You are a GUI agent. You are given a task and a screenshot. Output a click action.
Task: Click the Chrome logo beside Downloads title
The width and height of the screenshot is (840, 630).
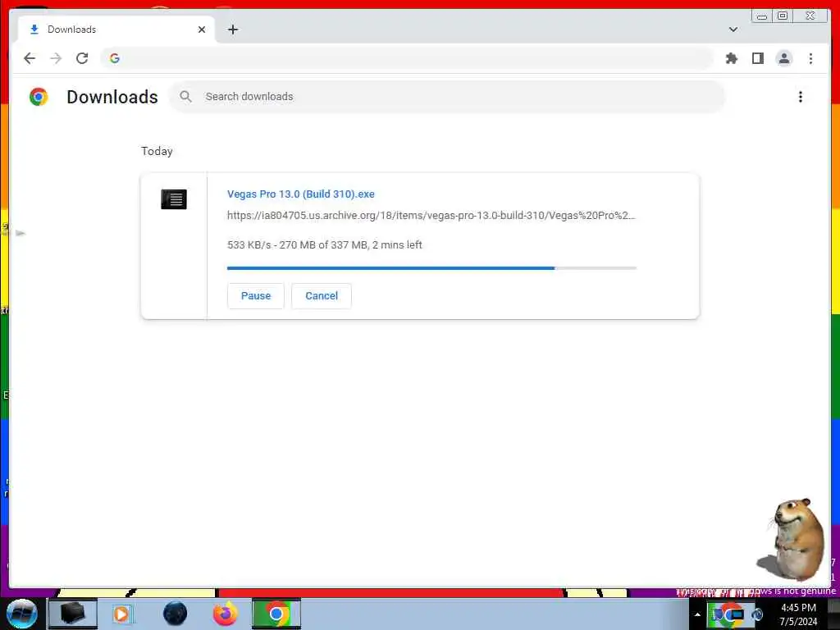coord(39,97)
